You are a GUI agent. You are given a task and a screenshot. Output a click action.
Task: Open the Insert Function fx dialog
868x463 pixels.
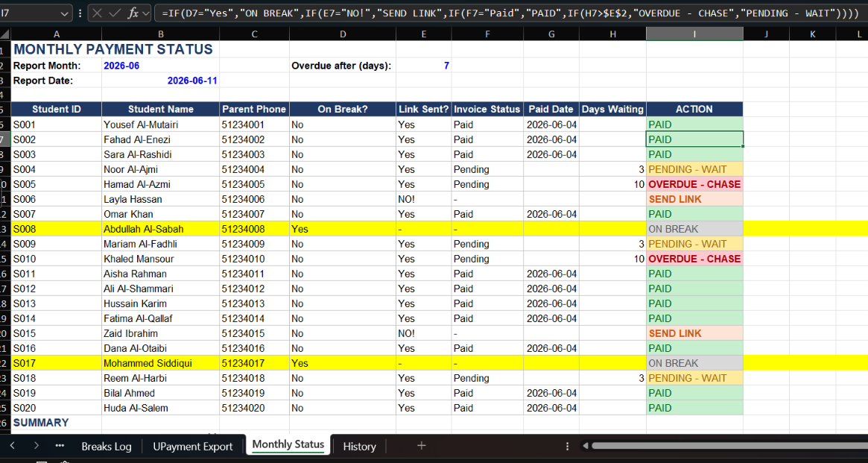tap(133, 13)
